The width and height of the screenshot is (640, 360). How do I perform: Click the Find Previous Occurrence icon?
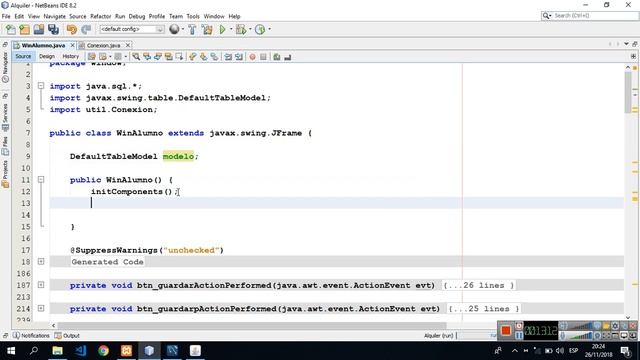(147, 57)
